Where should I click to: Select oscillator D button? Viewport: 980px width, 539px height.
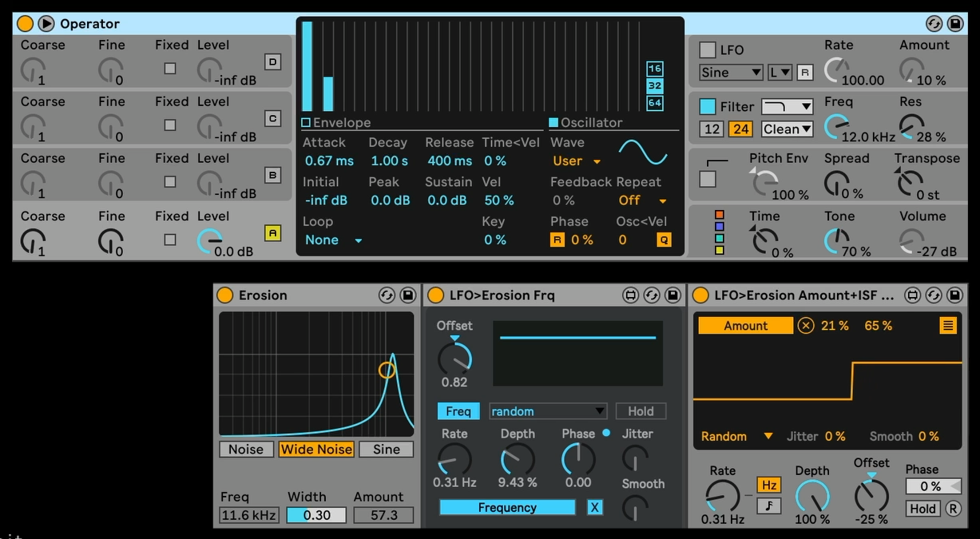[273, 61]
